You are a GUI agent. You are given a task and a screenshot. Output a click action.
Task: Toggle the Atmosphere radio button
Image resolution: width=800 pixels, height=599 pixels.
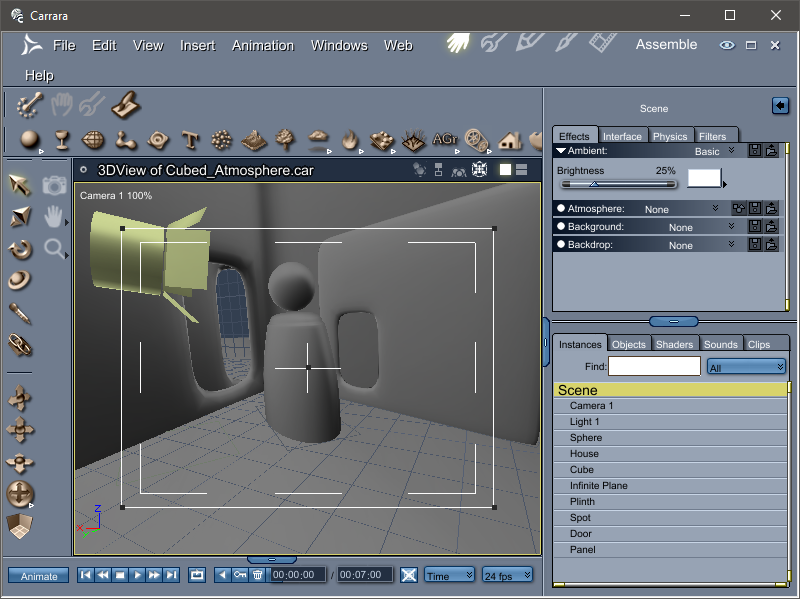[x=561, y=209]
